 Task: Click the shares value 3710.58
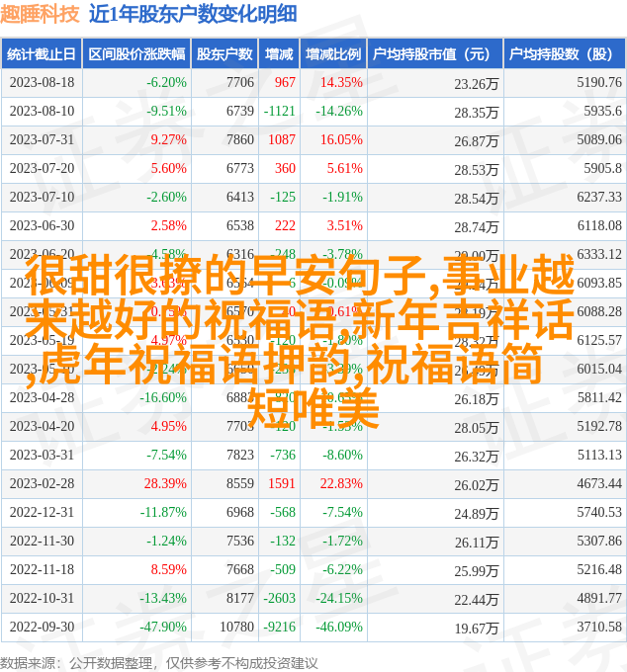(599, 627)
